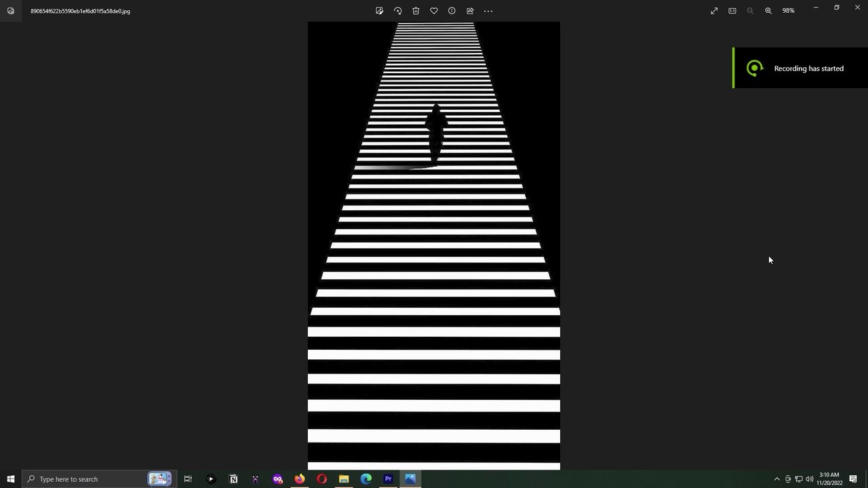Launch Opera from the taskbar

pos(321,479)
